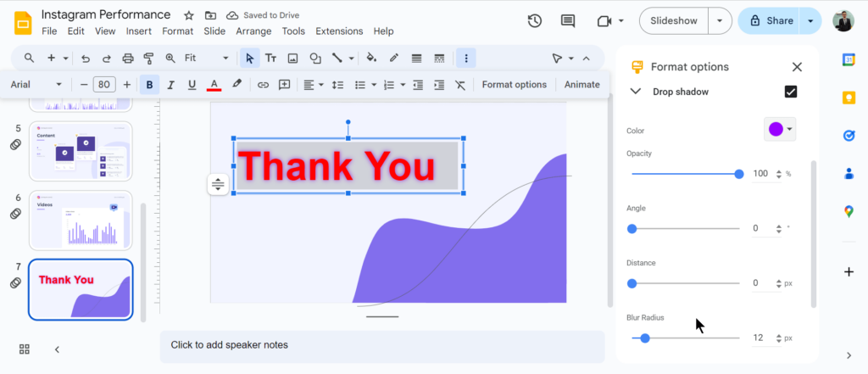Toggle italic formatting
The image size is (868, 374).
click(x=171, y=85)
